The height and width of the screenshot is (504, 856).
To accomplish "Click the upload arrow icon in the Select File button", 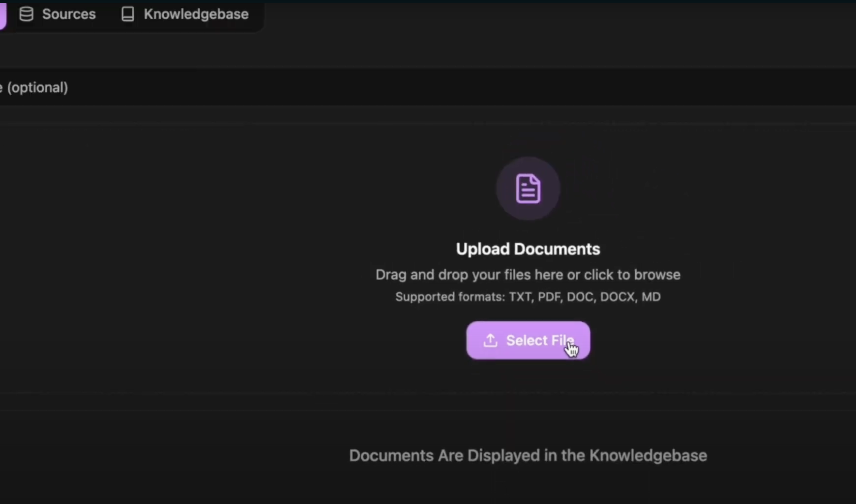I will pos(490,340).
